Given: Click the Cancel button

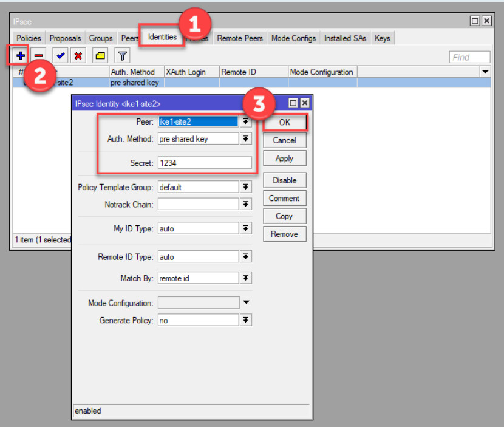Looking at the screenshot, I should [285, 140].
